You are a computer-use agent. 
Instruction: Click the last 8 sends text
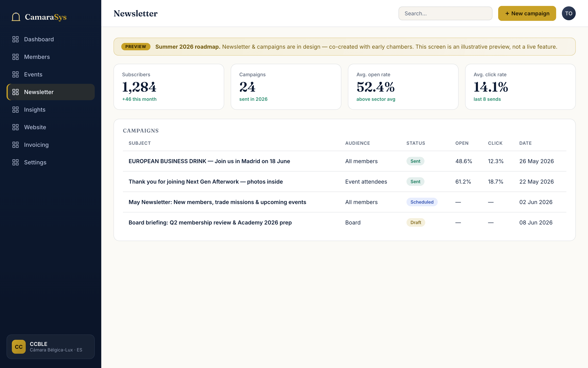click(x=487, y=99)
